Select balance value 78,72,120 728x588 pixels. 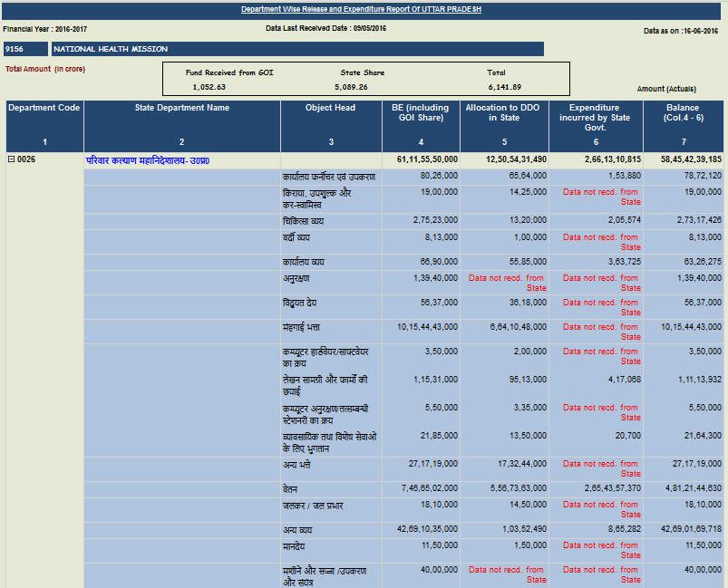tap(703, 176)
